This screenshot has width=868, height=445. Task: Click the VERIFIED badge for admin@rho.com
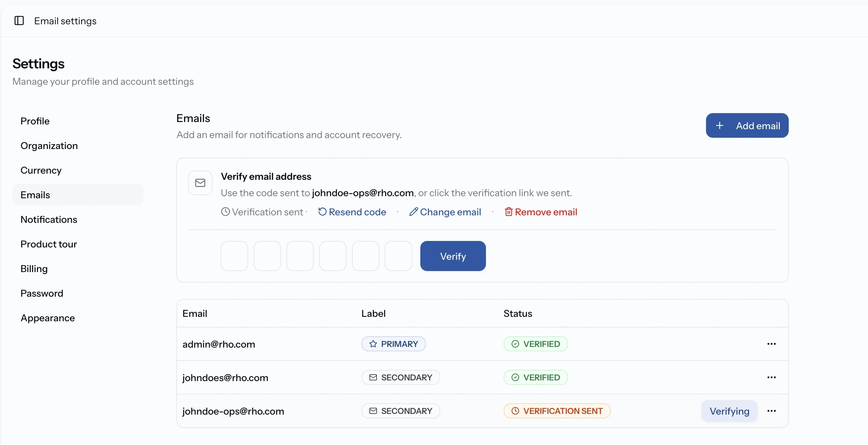[535, 344]
